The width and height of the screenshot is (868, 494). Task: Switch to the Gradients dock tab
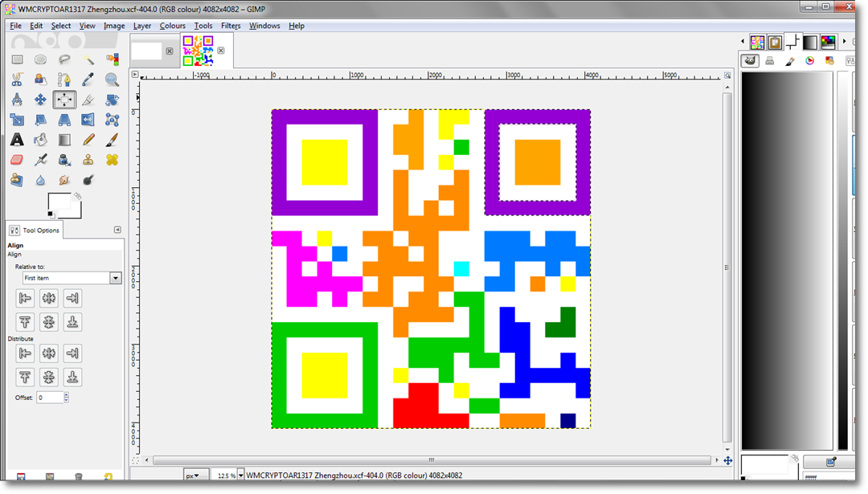(x=810, y=42)
